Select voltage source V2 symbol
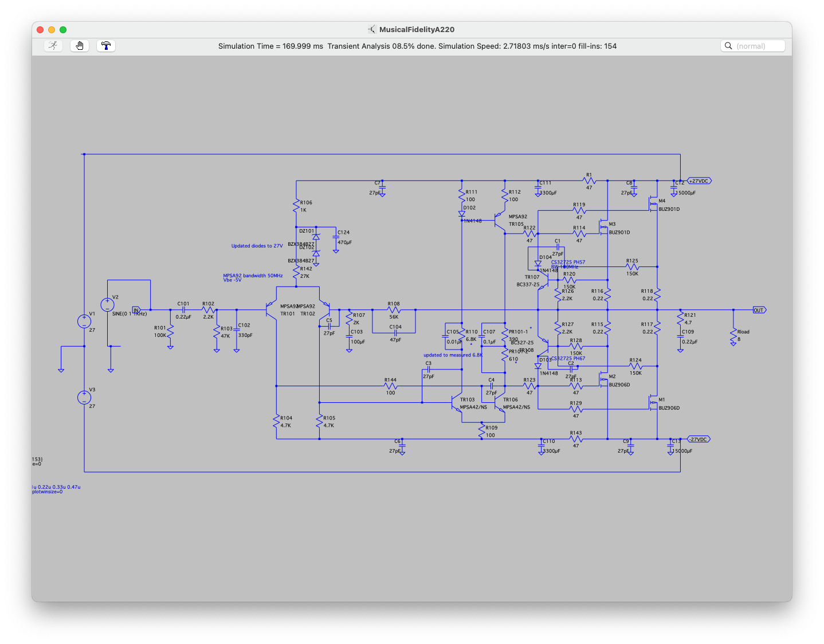Screen dimensions: 824x644 (x=107, y=305)
